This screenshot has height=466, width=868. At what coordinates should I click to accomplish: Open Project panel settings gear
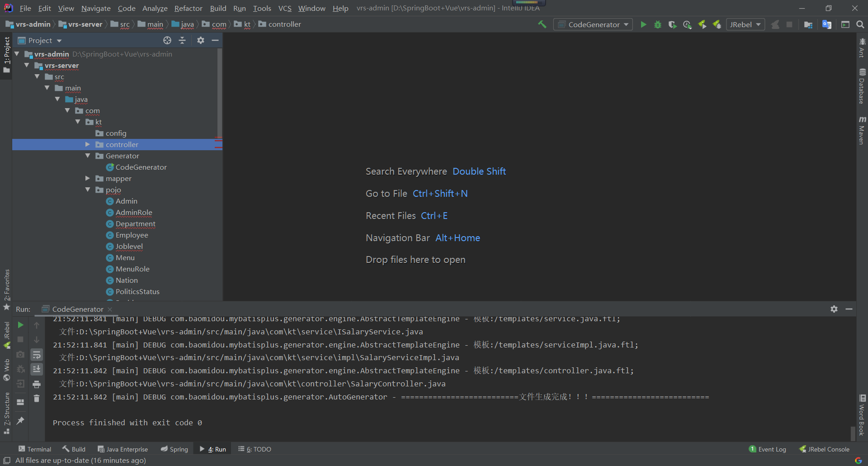point(201,40)
